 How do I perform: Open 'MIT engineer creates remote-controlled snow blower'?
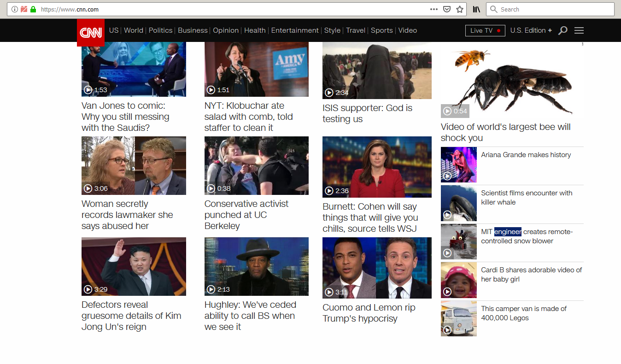[x=527, y=236]
